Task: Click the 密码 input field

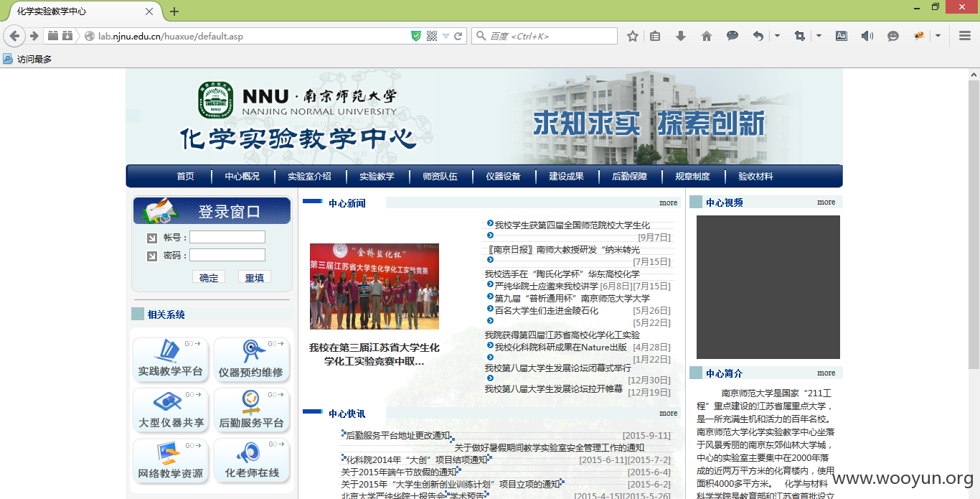Action: 227,255
